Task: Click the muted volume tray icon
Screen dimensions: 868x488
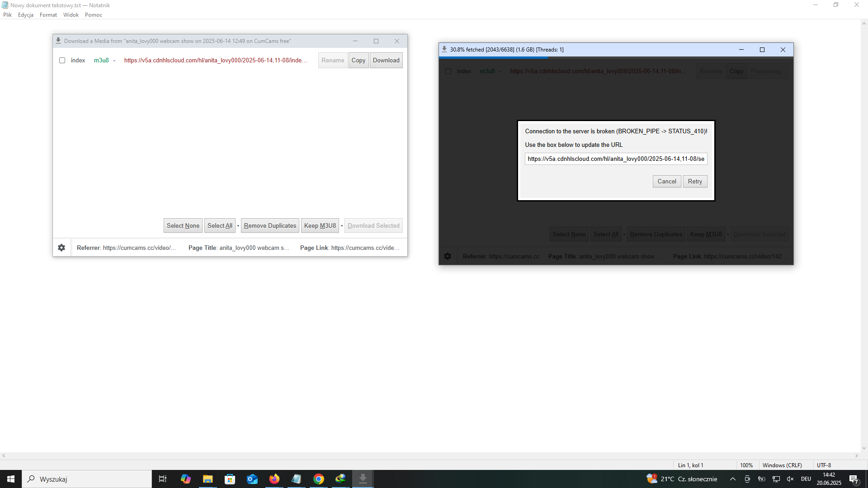Action: (790, 479)
